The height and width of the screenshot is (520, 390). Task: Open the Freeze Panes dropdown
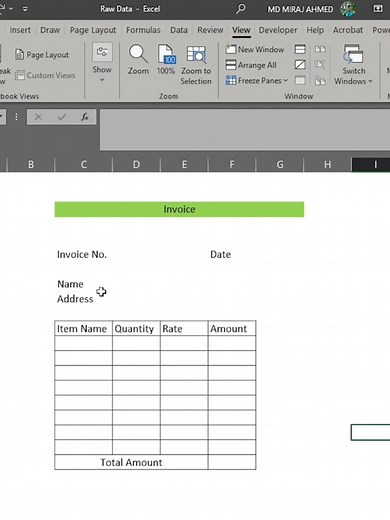click(x=256, y=80)
